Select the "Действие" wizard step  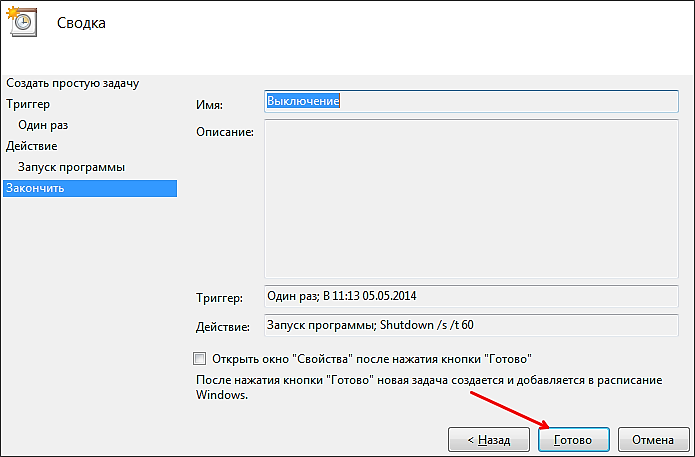coord(31,146)
